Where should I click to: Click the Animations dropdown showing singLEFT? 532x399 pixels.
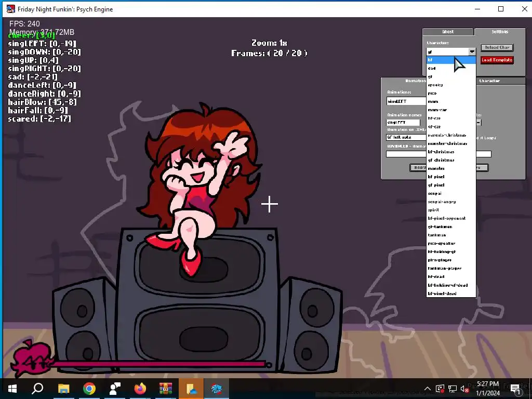pos(406,101)
